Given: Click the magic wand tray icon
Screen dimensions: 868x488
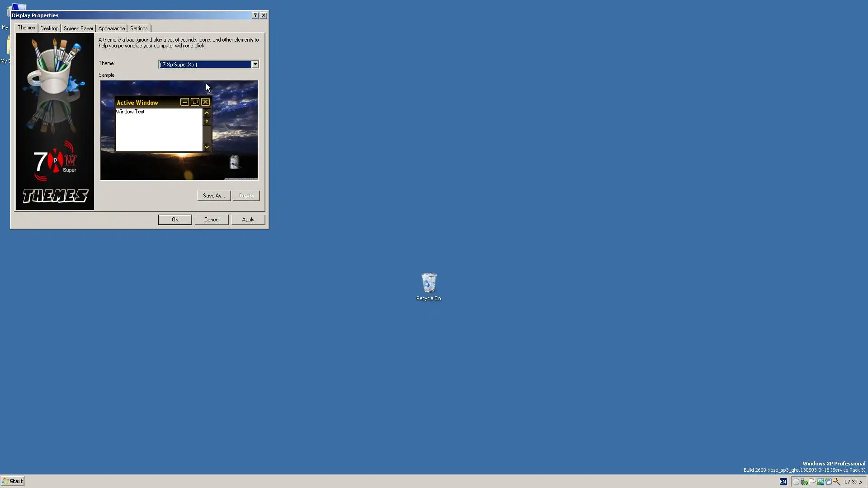Looking at the screenshot, I should (x=836, y=482).
